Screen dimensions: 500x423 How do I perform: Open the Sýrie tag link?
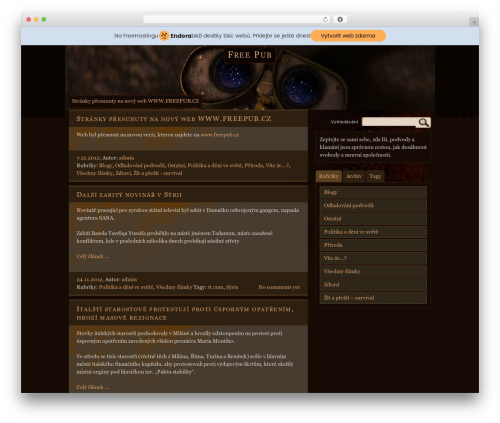[232, 287]
